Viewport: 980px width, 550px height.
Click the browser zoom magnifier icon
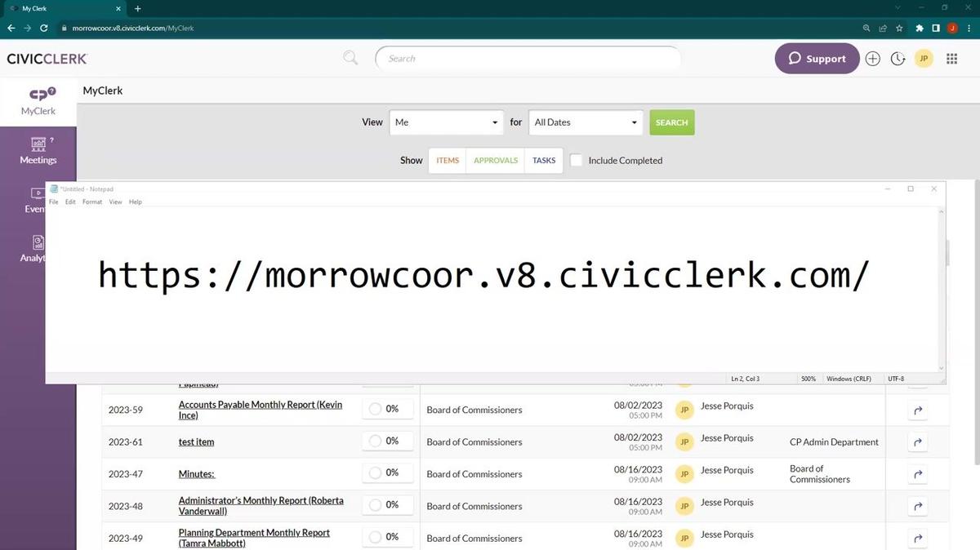coord(866,28)
